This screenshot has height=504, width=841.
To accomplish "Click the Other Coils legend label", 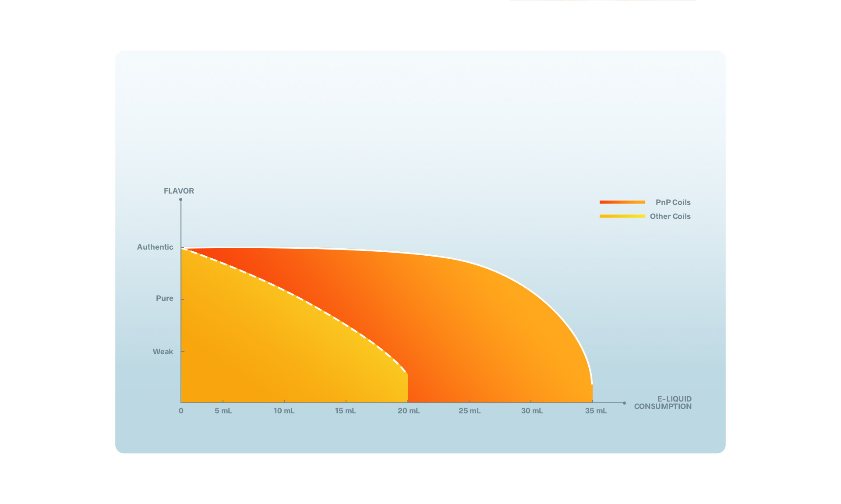I will click(670, 216).
